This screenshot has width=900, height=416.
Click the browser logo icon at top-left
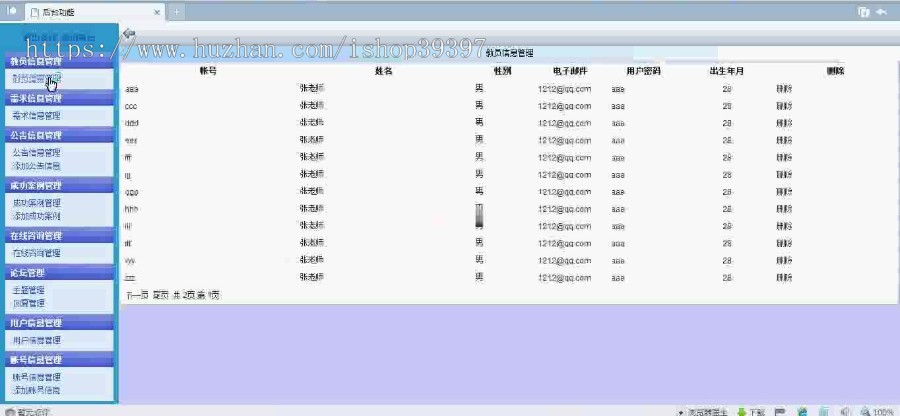pyautogui.click(x=11, y=11)
